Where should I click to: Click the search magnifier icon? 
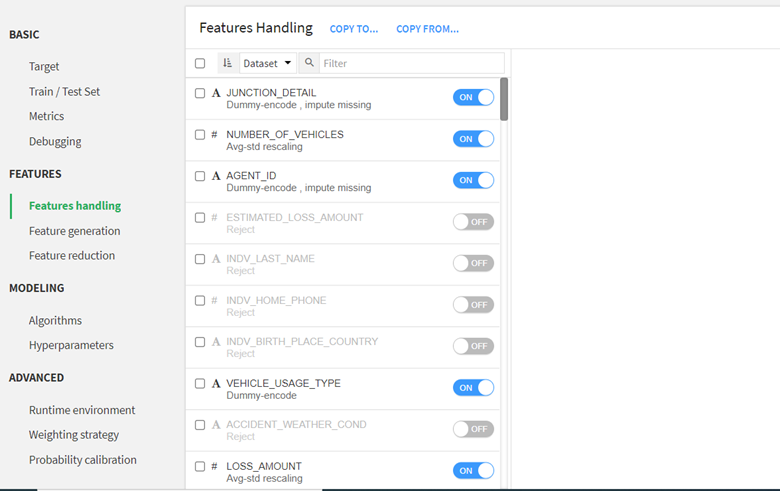pyautogui.click(x=310, y=63)
